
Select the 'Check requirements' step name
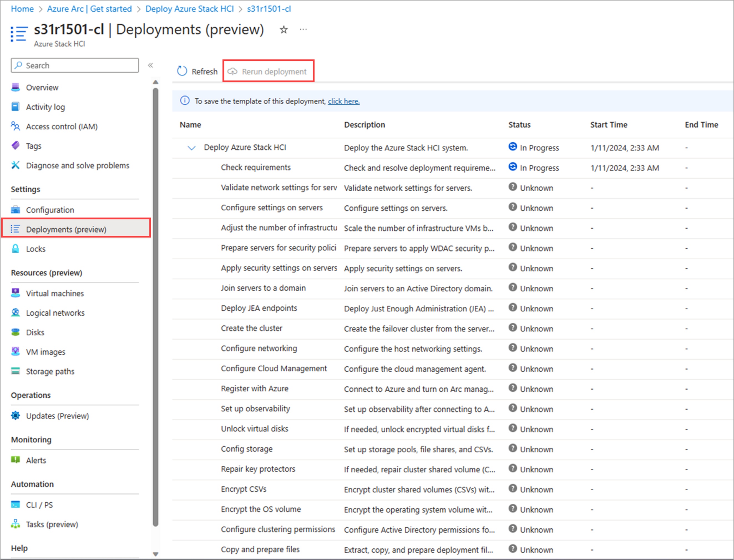click(x=256, y=167)
